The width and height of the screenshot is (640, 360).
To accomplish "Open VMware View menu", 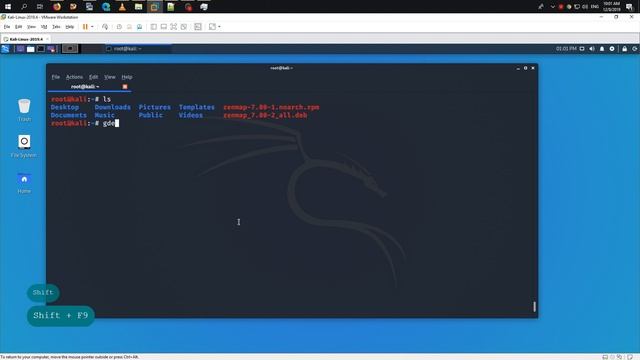I will 31,27.
